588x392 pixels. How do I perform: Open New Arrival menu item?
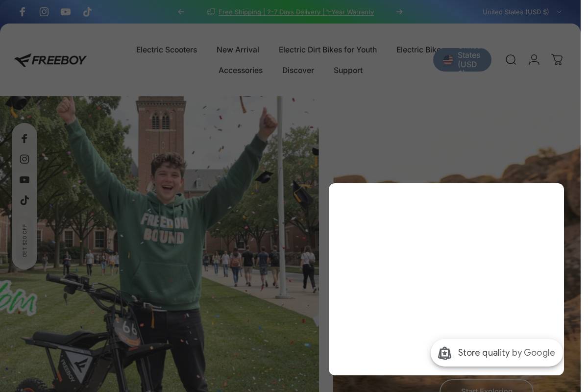pyautogui.click(x=238, y=49)
